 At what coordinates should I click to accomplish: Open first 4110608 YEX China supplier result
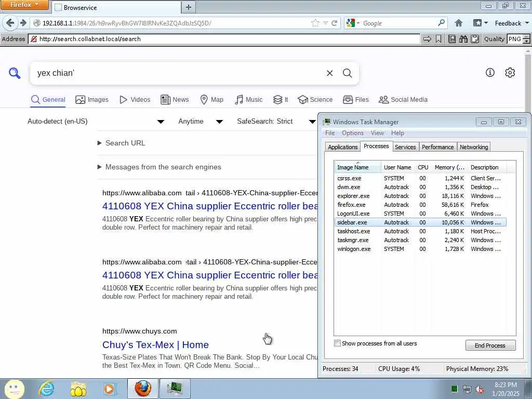210,206
